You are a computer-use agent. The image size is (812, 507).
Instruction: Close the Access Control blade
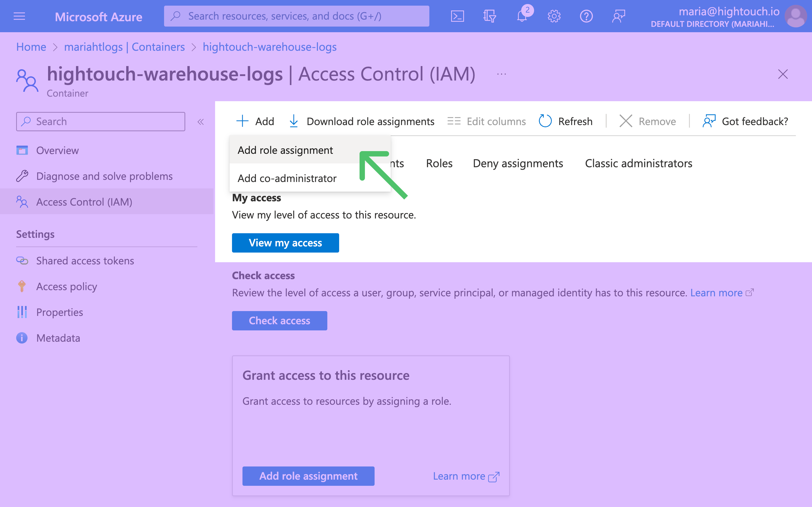[x=783, y=74]
